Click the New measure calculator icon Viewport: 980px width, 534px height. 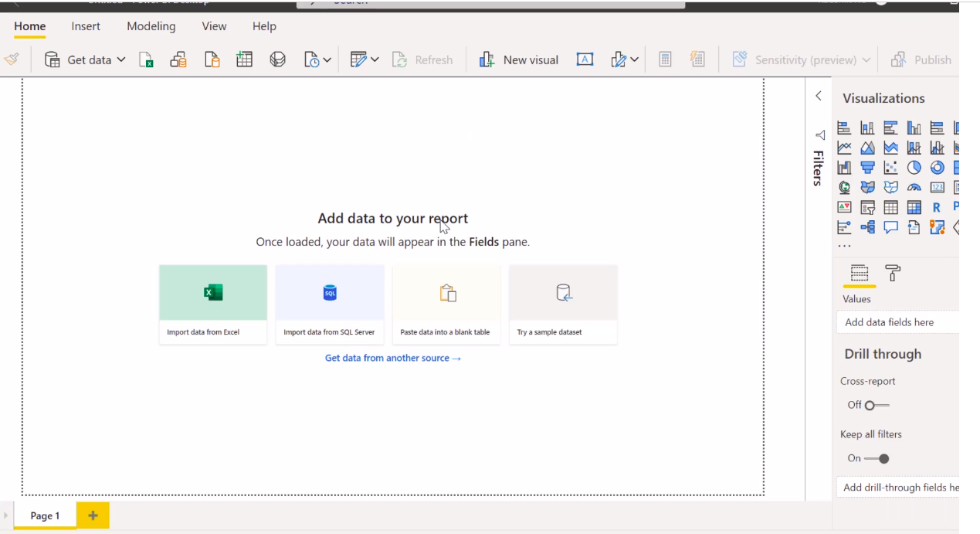665,60
